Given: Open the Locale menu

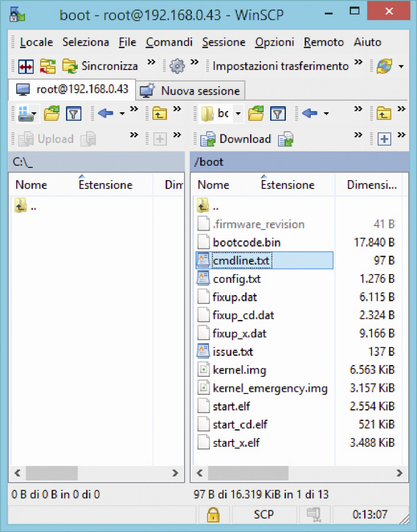Looking at the screenshot, I should [36, 42].
